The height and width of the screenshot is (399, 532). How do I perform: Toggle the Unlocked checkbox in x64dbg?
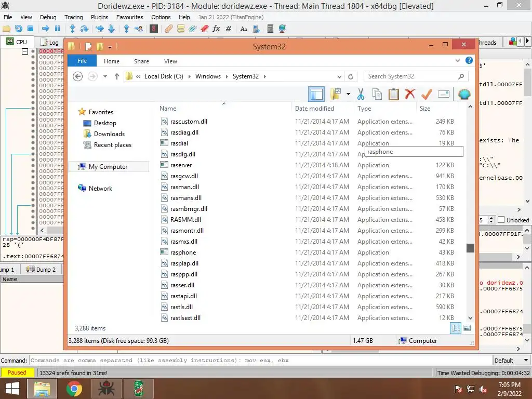coord(501,220)
